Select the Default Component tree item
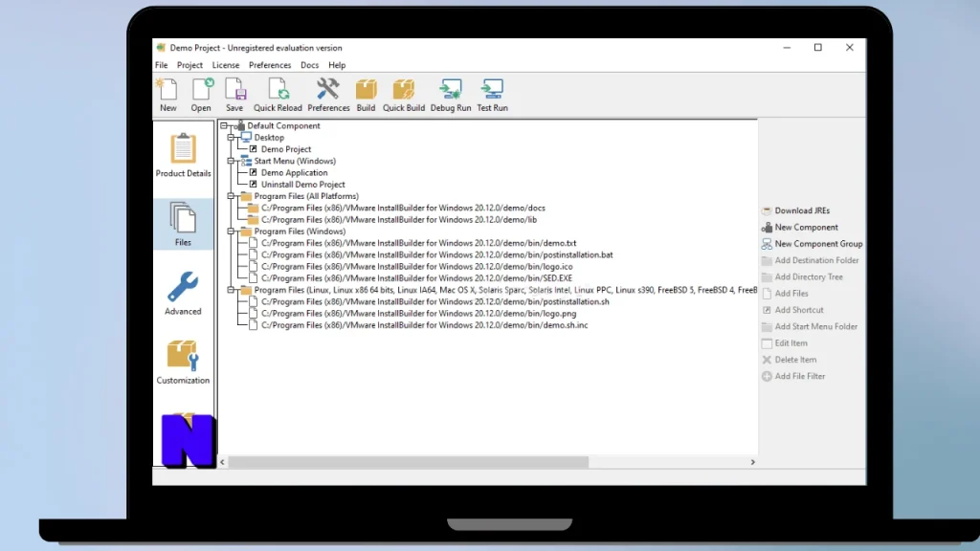The image size is (980, 551). pos(283,125)
